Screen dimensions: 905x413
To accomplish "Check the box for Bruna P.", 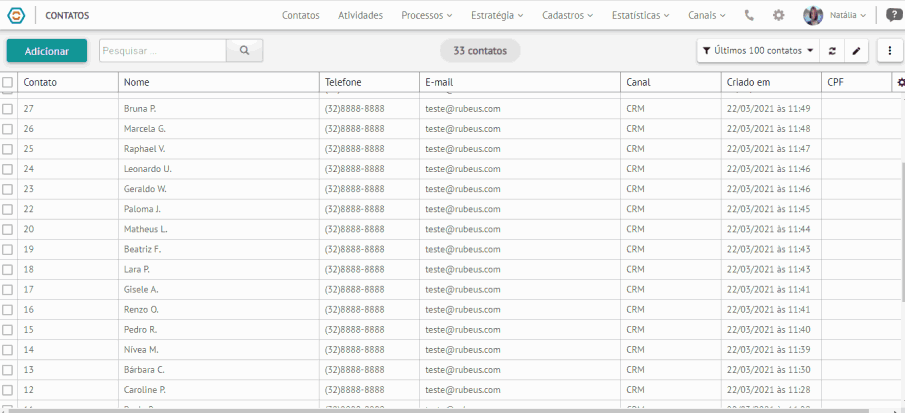I will pos(7,108).
